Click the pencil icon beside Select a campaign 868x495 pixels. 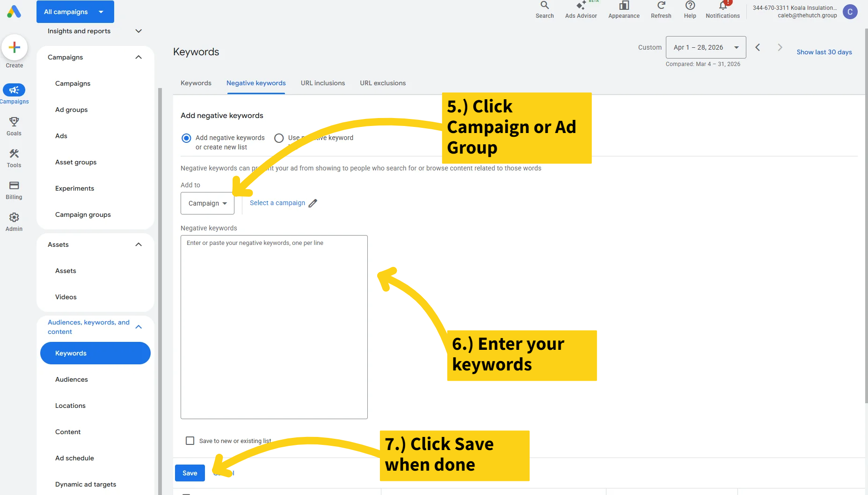[313, 203]
